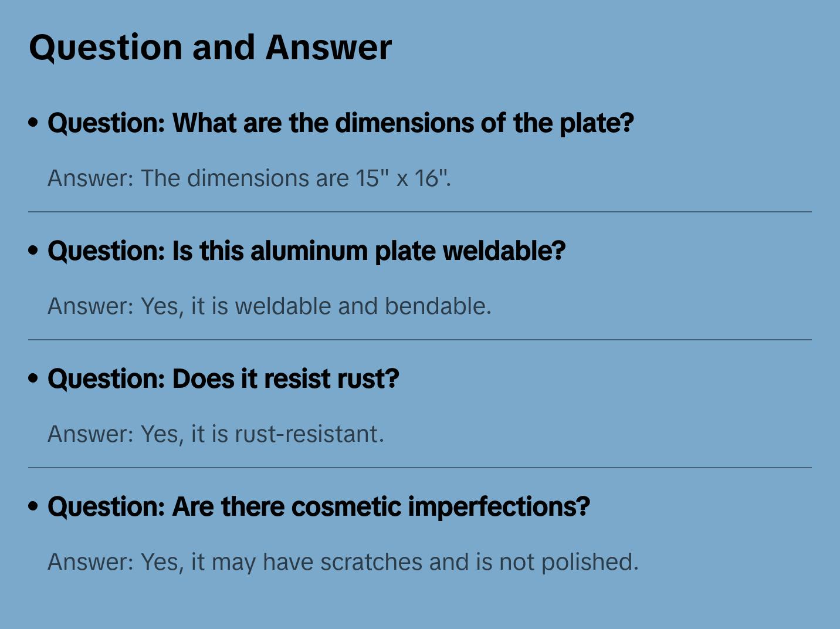Select the rust-resistant answer text
The height and width of the screenshot is (629, 840).
click(215, 434)
